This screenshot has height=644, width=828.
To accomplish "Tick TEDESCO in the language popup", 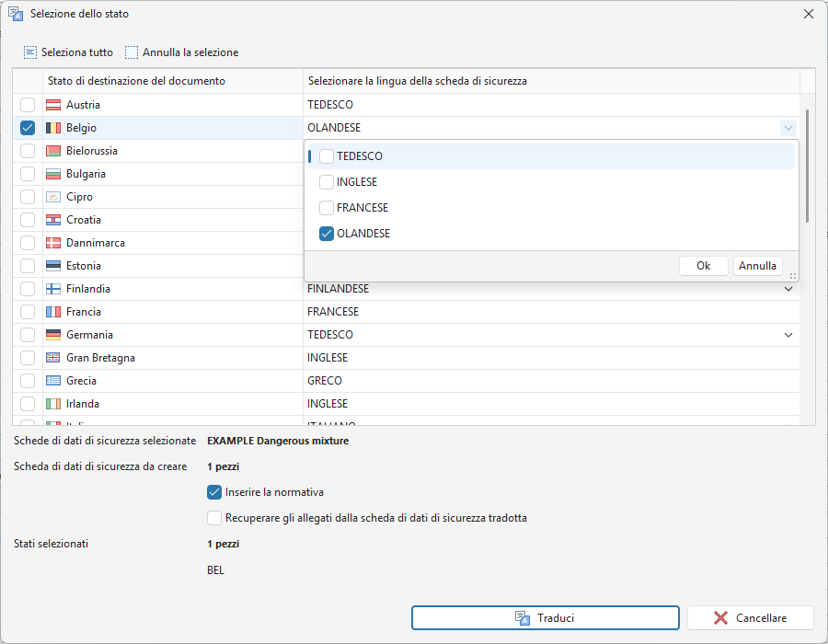I will click(327, 156).
